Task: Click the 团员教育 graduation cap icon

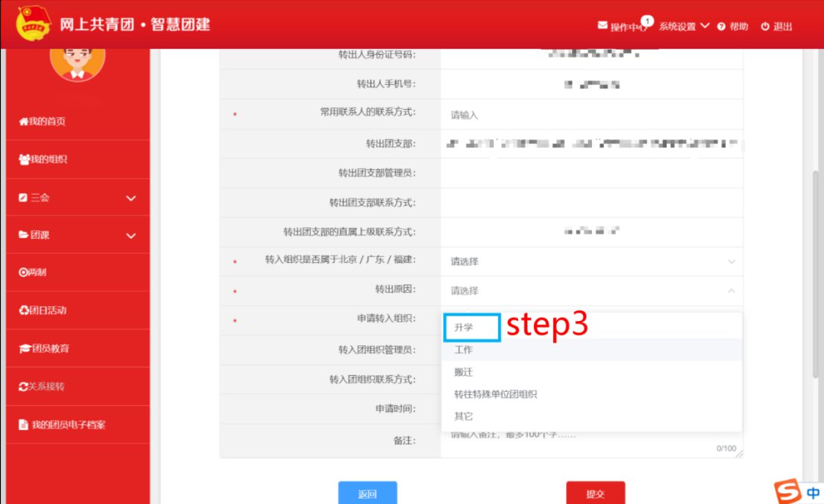Action: coord(24,348)
